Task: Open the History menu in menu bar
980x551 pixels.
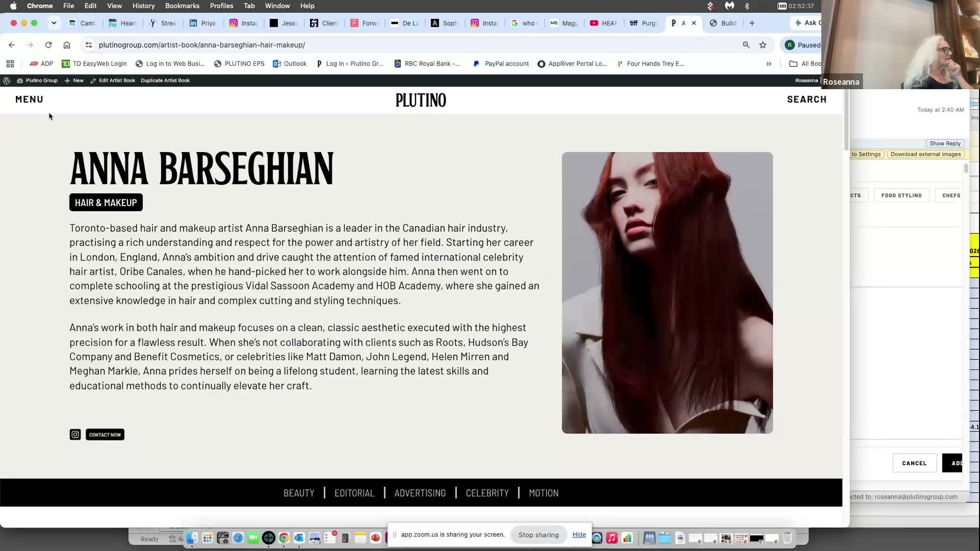Action: click(x=143, y=6)
